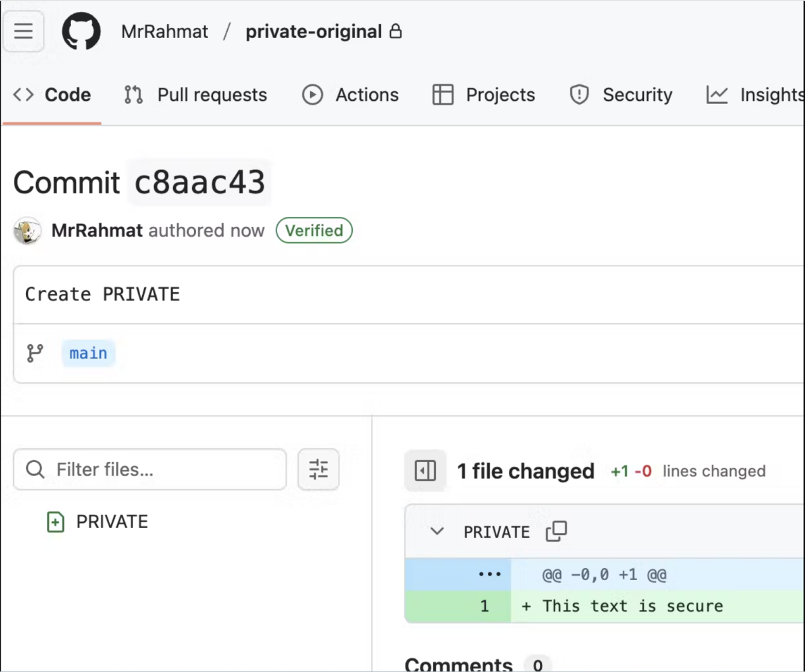Select the Code tab
This screenshot has width=805, height=672.
[x=52, y=95]
